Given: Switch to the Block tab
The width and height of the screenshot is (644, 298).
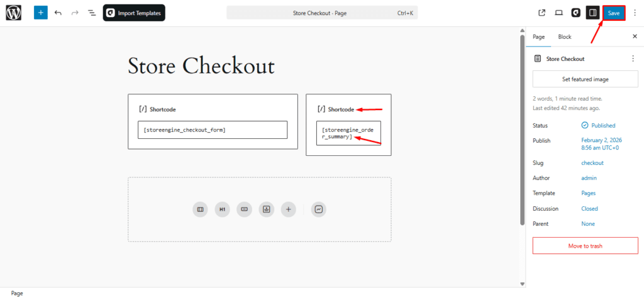Looking at the screenshot, I should coord(564,37).
